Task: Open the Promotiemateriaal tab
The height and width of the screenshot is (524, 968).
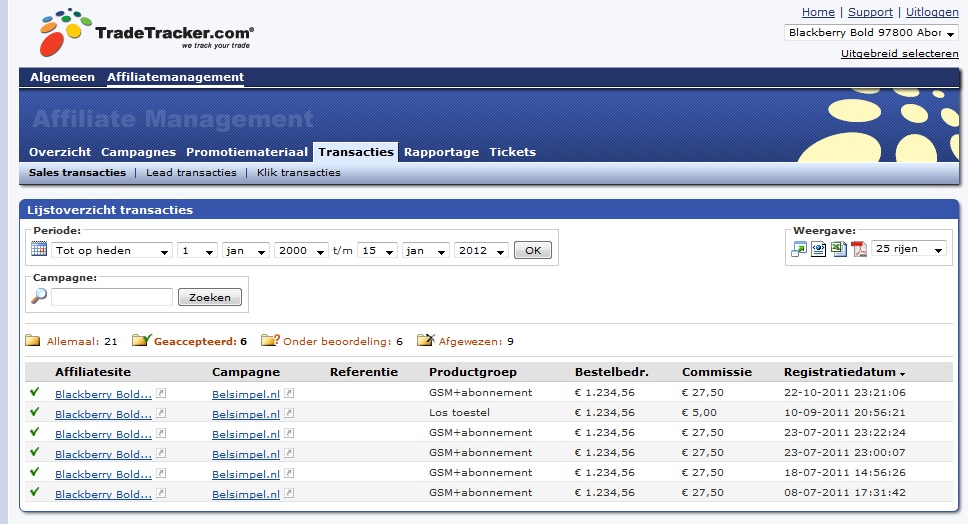Action: [247, 152]
